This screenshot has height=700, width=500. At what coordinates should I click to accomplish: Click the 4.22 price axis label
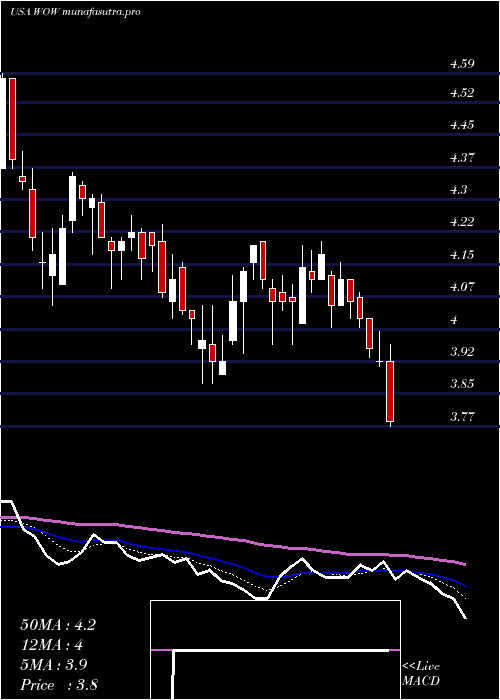(462, 222)
